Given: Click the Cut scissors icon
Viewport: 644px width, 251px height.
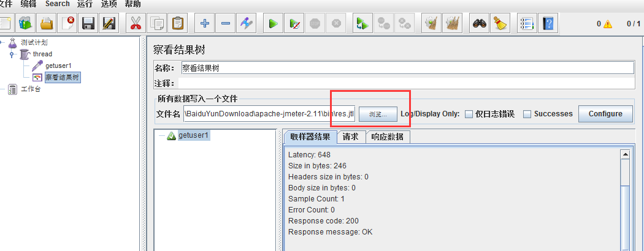Looking at the screenshot, I should pos(135,24).
